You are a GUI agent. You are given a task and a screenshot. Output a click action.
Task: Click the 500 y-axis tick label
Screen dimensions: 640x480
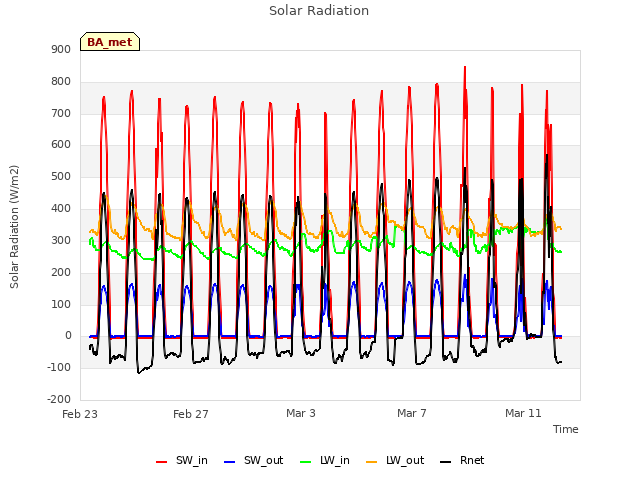pyautogui.click(x=61, y=177)
